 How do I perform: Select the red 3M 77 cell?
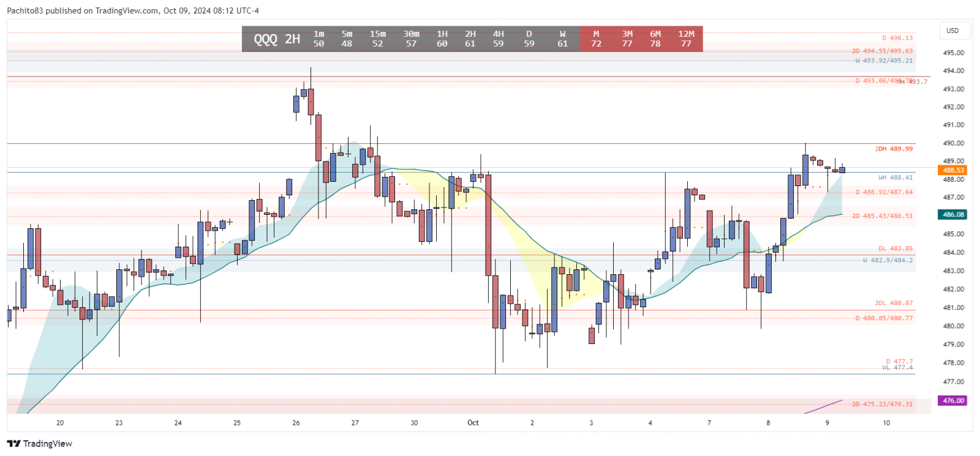pos(627,39)
